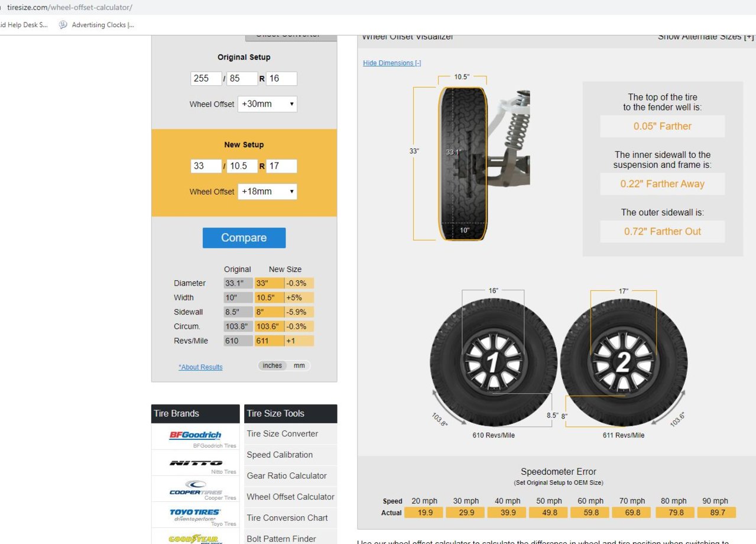Switch units to inches
Image resolution: width=756 pixels, height=544 pixels.
[x=272, y=365]
